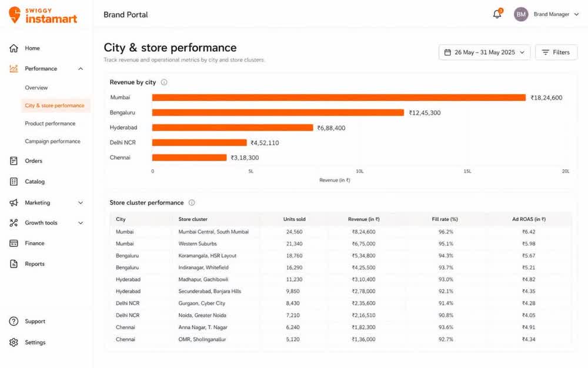
Task: Click the Orders clipboard icon
Action: (14, 160)
